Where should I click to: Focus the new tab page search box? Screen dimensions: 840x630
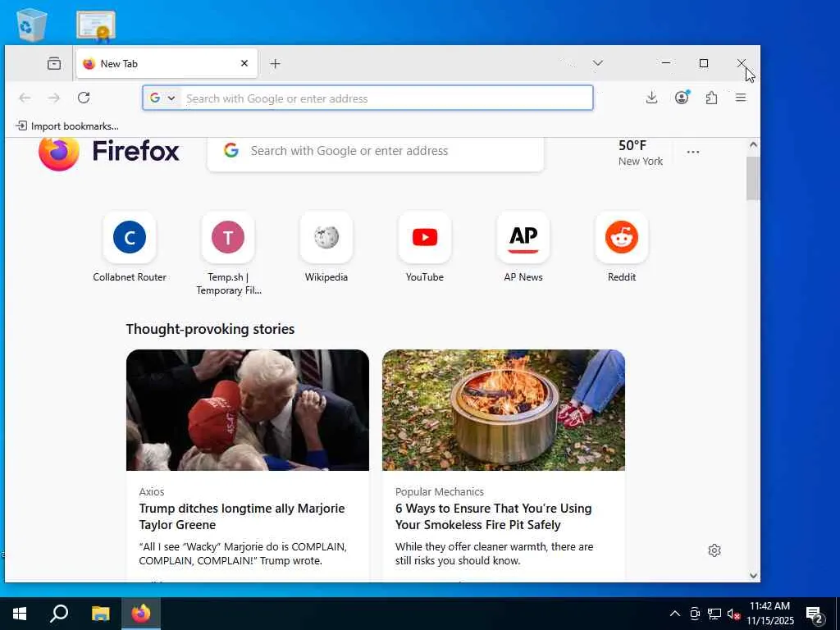(x=376, y=153)
